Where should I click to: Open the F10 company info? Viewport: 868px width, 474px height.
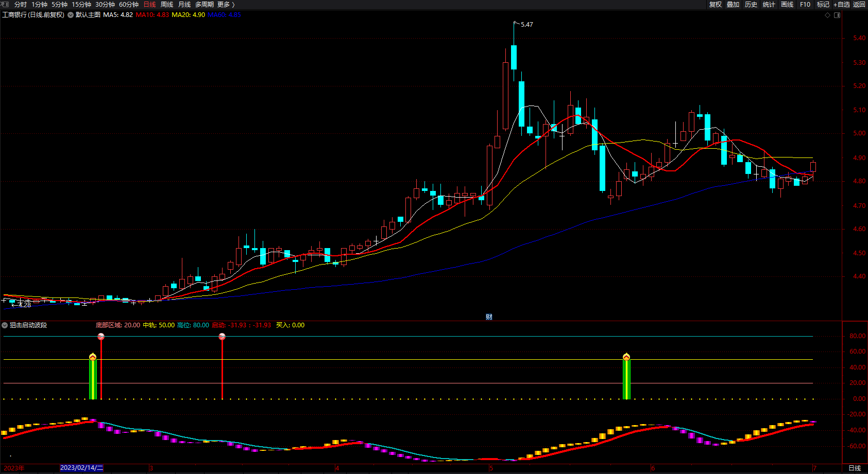805,5
